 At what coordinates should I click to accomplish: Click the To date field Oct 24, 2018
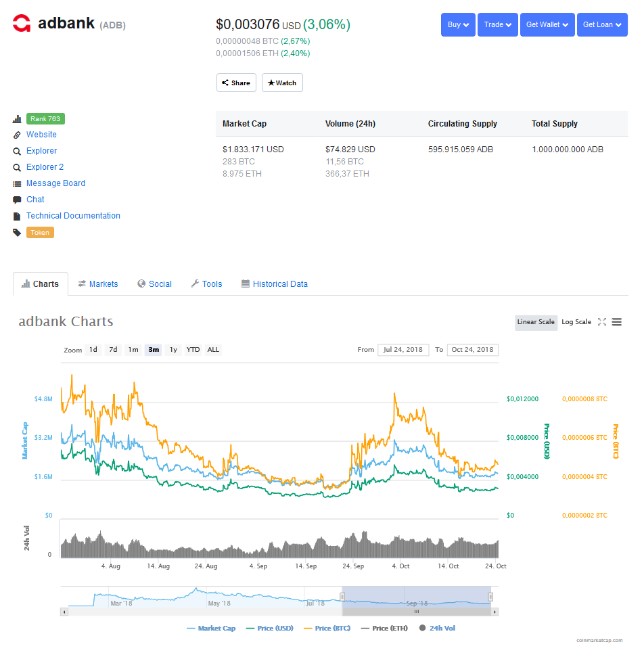pos(473,350)
